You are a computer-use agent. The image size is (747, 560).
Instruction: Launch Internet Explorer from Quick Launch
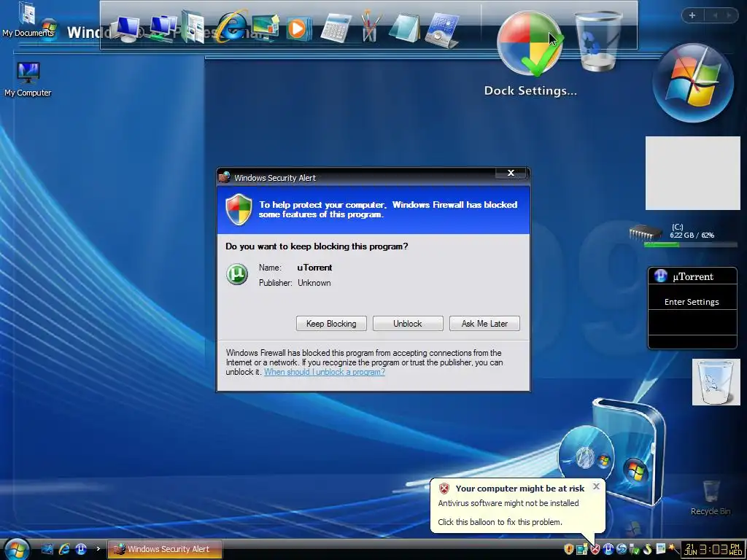click(x=64, y=548)
